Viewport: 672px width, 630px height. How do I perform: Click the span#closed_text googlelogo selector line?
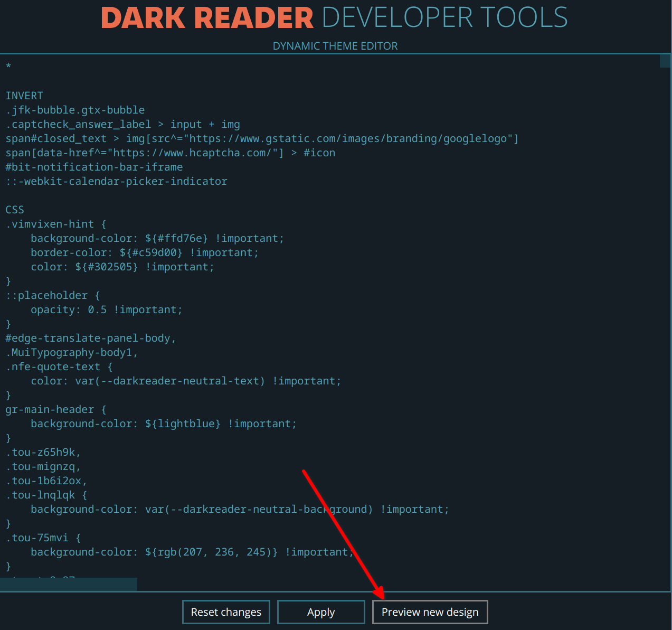pyautogui.click(x=262, y=138)
